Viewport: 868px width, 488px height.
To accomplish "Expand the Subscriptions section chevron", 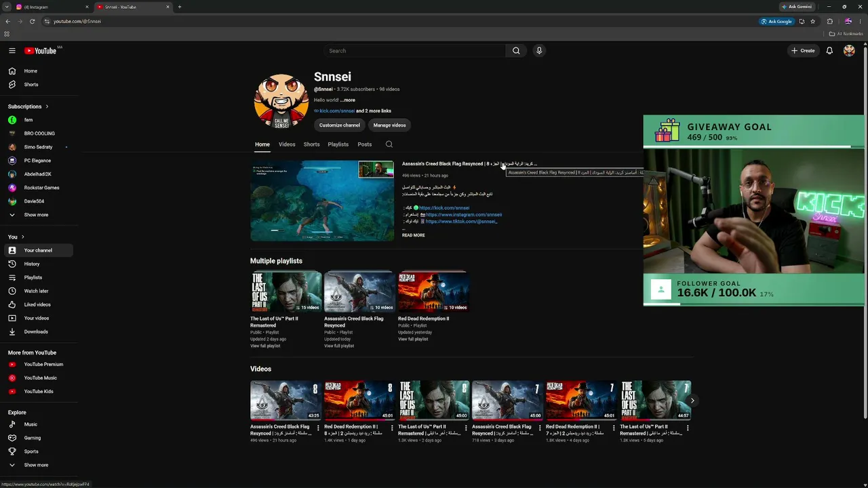I will (47, 106).
